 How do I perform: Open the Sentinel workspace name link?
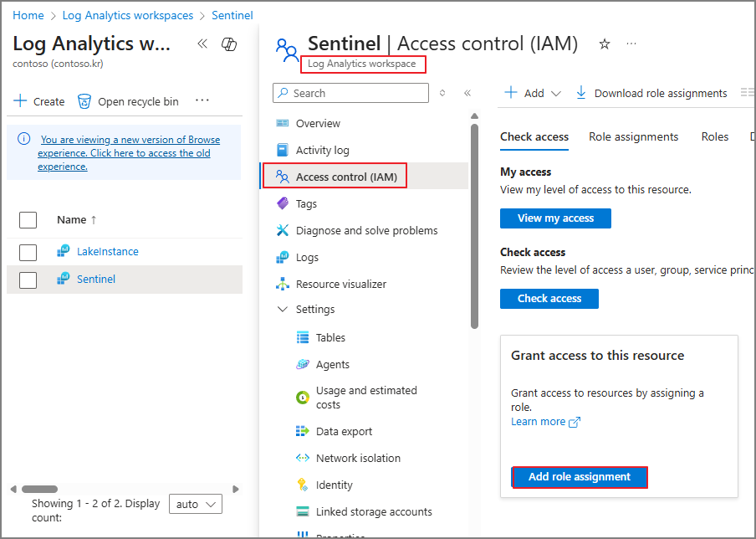(96, 279)
